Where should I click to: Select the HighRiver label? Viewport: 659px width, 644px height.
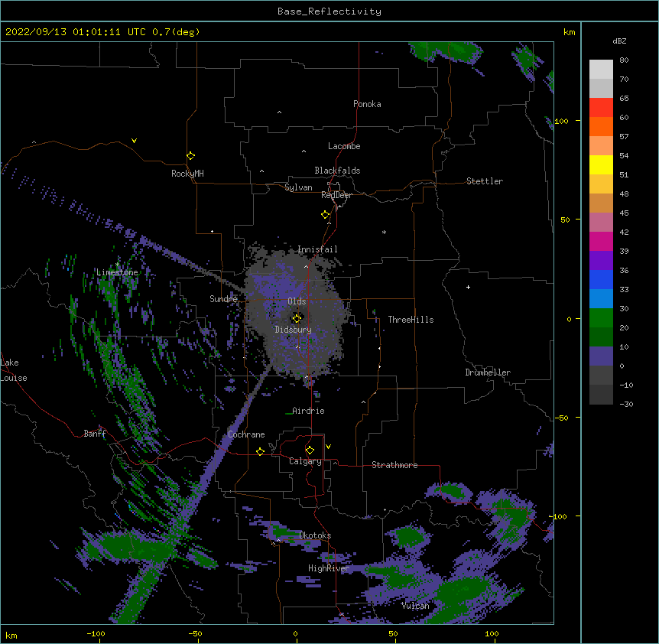coord(329,568)
